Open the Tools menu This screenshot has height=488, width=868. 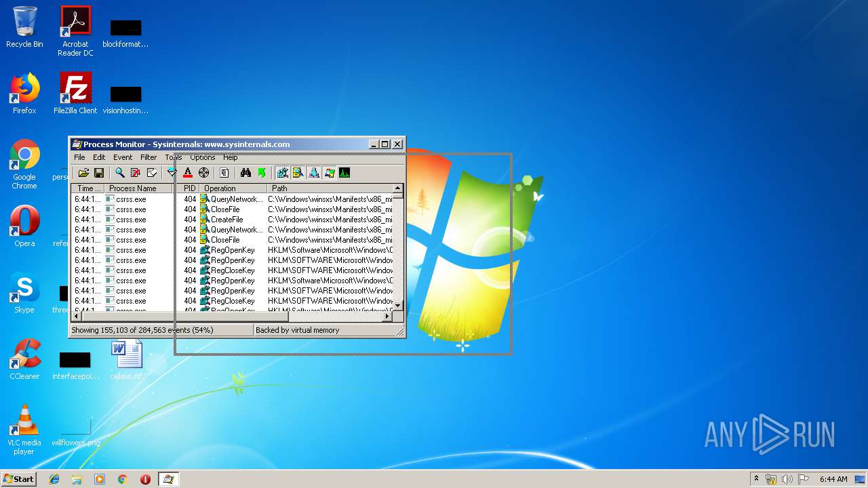tap(174, 157)
